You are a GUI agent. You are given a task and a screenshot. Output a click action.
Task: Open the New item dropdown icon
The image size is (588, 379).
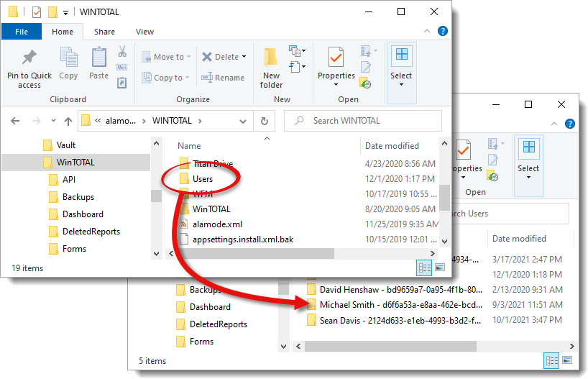tap(298, 50)
